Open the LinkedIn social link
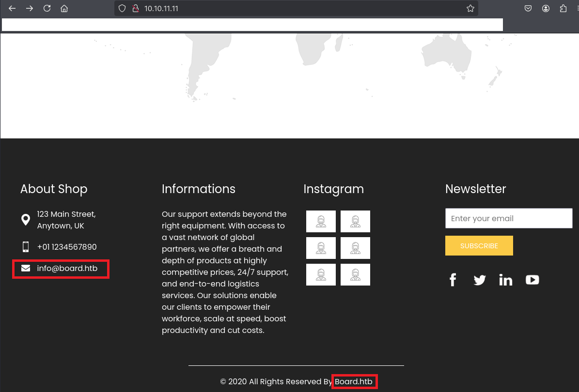This screenshot has width=579, height=392. point(505,280)
